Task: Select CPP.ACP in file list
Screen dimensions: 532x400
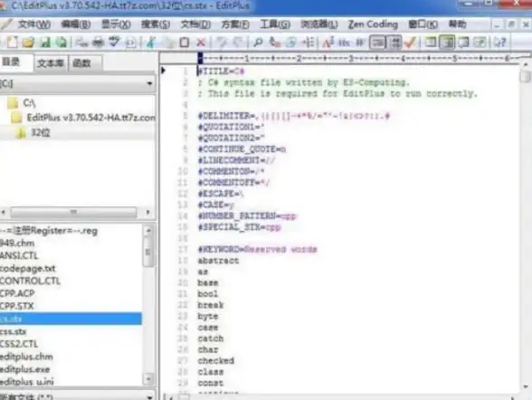Action: click(x=17, y=293)
